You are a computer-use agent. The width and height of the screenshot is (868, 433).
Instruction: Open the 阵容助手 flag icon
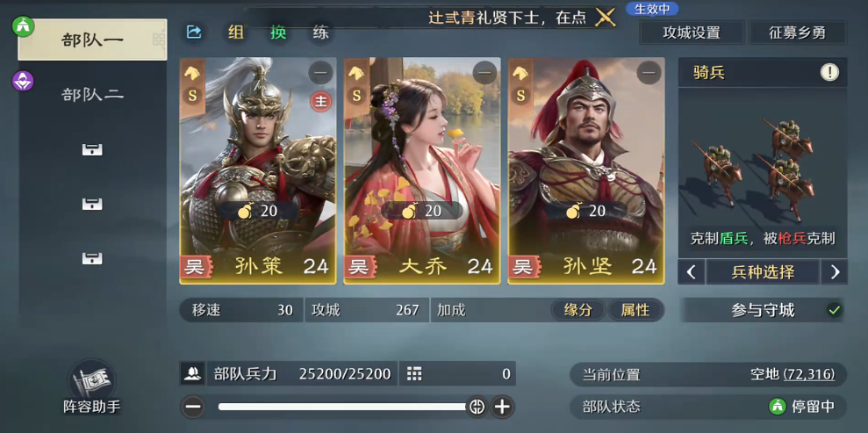[92, 380]
